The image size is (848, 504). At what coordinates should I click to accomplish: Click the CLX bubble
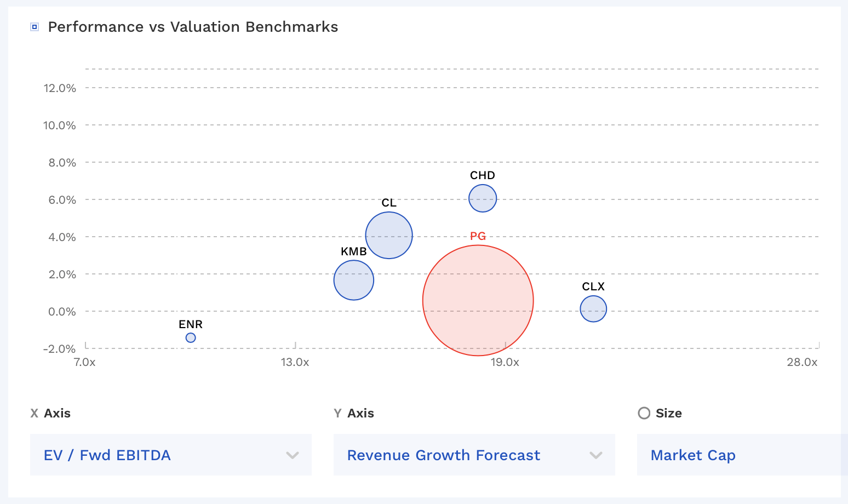point(593,308)
